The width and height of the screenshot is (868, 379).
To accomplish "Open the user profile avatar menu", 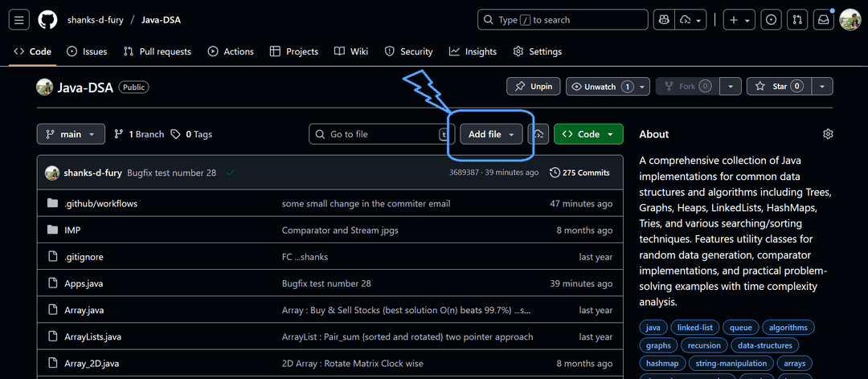I will point(850,20).
